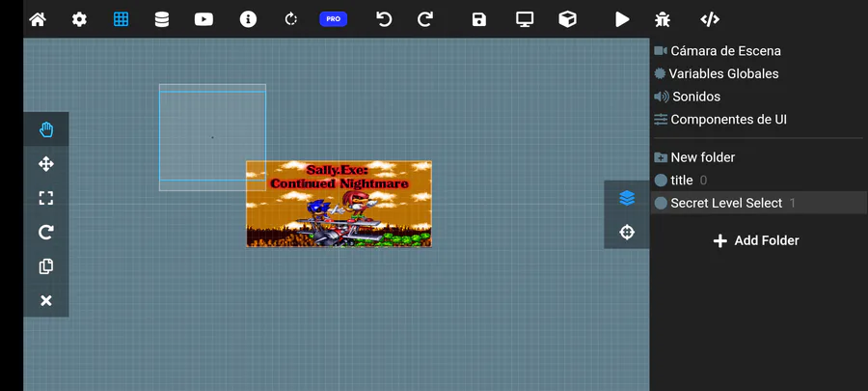The height and width of the screenshot is (391, 868).
Task: Play the game preview
Action: click(622, 19)
